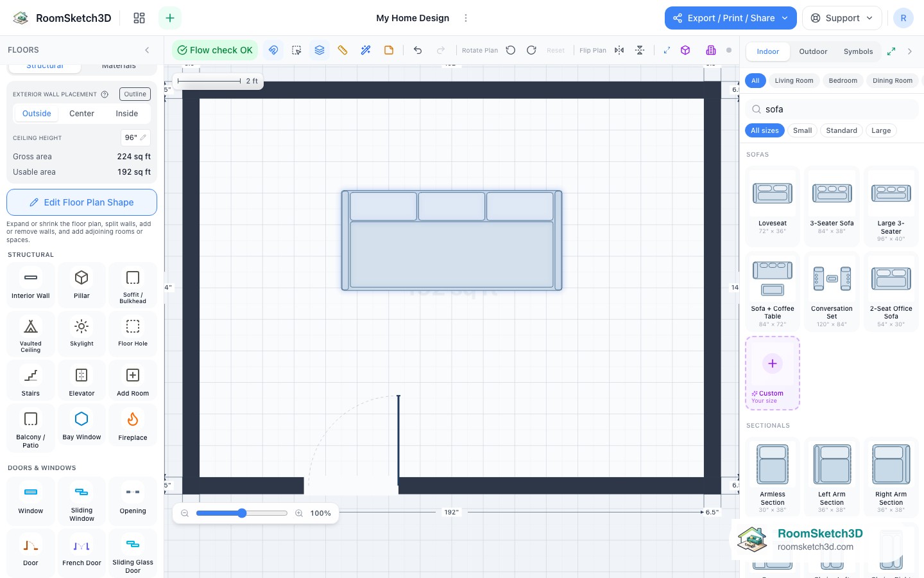Select the Conversation Set thumbnail
The width and height of the screenshot is (924, 578).
point(832,292)
